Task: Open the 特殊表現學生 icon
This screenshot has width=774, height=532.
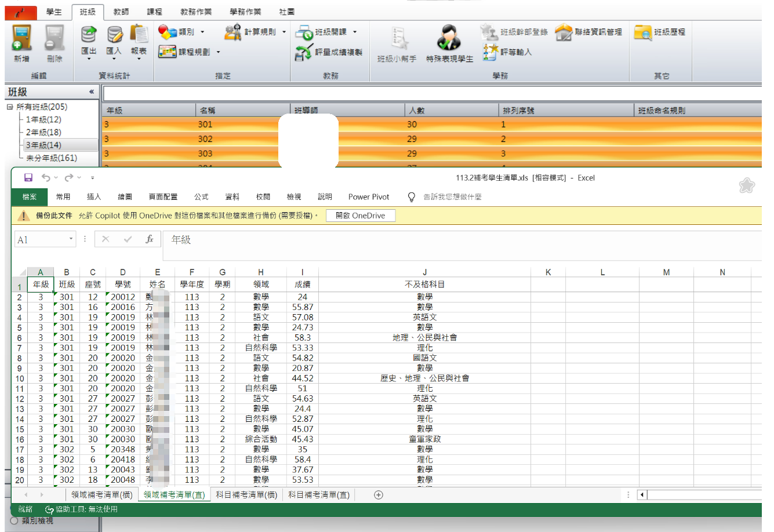Action: (449, 38)
